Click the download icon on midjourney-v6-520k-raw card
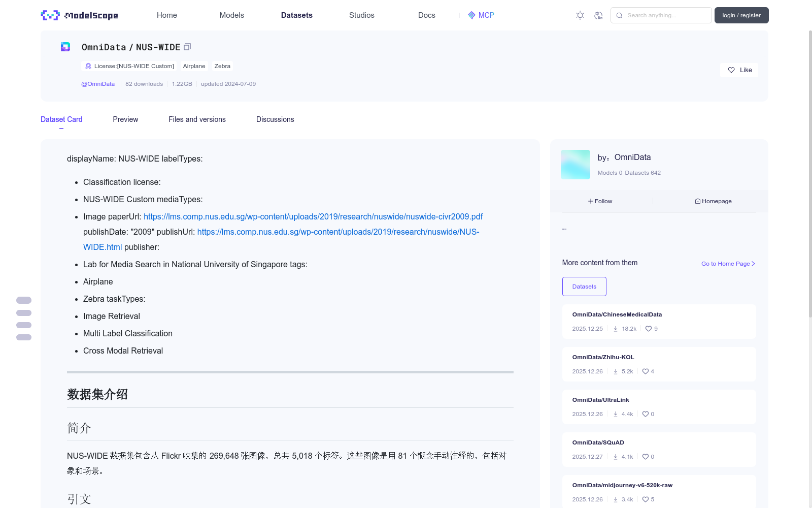The width and height of the screenshot is (812, 508). [x=616, y=499]
